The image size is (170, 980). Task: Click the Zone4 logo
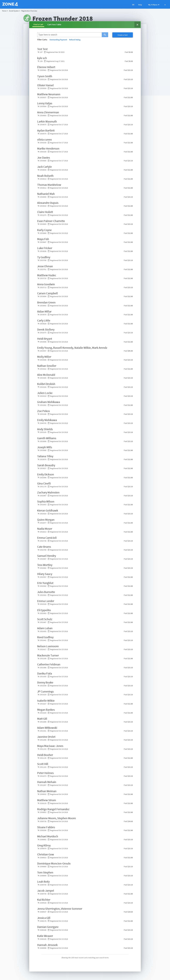[10, 4]
